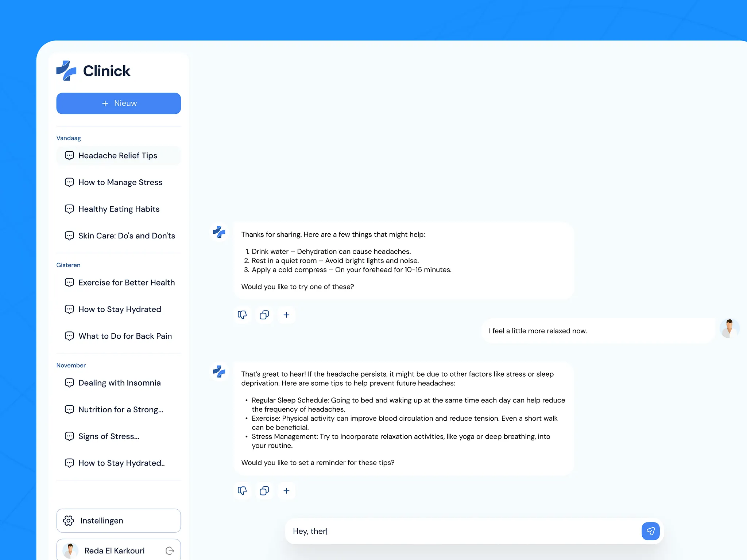Screen dimensions: 747x560
Task: Open How to Stay Hydrated under Gisteren
Action: (x=119, y=309)
